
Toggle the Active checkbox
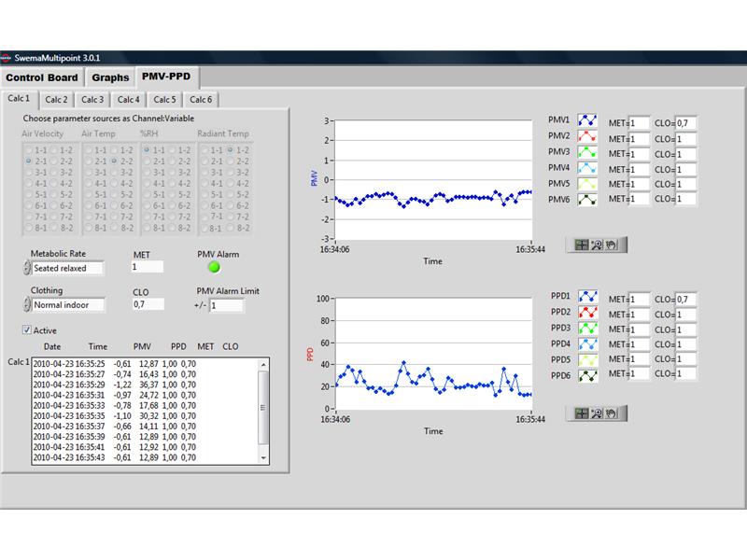point(27,329)
